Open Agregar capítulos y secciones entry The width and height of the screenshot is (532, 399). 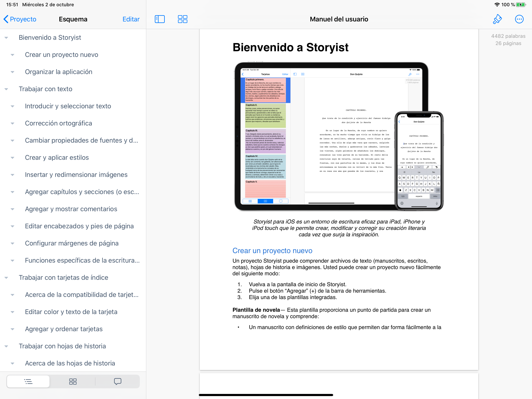coord(82,192)
